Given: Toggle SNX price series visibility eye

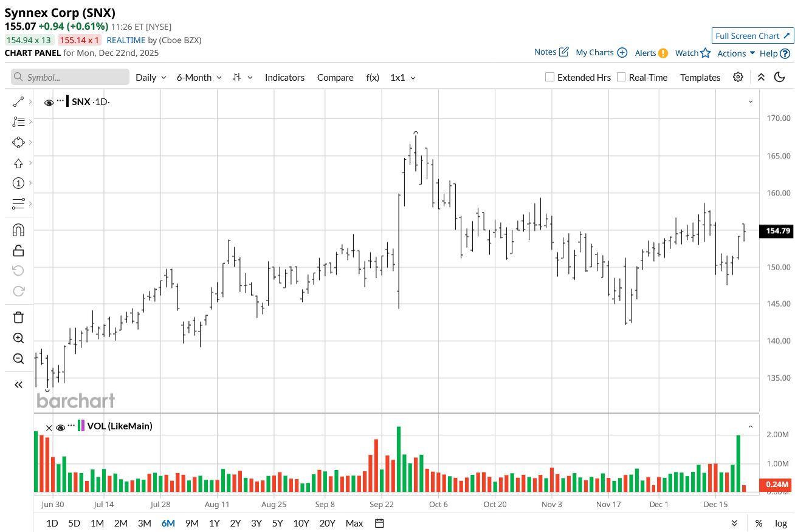Looking at the screenshot, I should [49, 103].
